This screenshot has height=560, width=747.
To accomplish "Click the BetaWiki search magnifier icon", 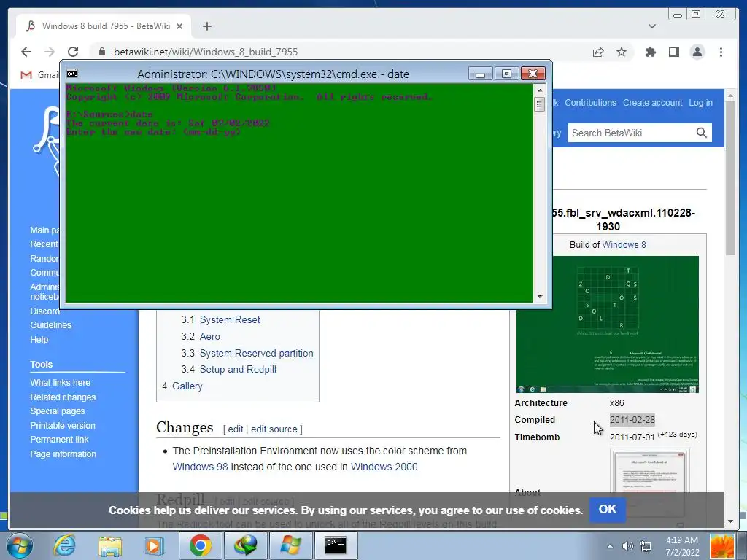I will (x=701, y=133).
